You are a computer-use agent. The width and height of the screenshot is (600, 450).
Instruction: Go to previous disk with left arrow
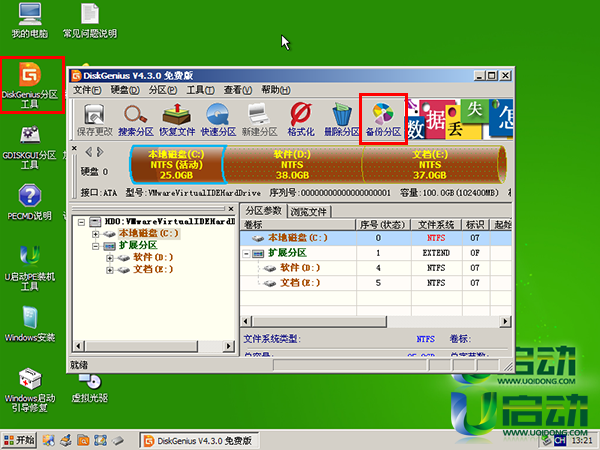(89, 152)
